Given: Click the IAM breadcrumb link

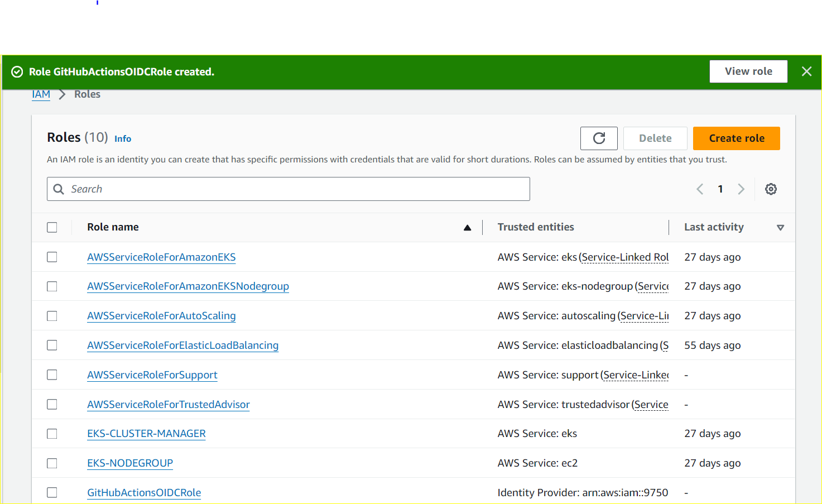Looking at the screenshot, I should click(x=41, y=94).
